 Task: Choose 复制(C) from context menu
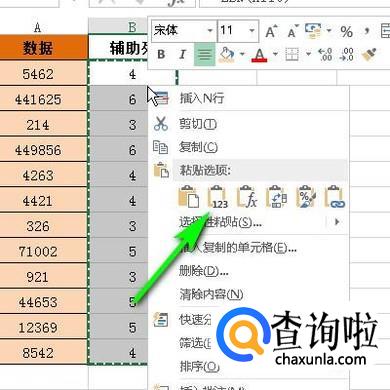click(x=198, y=147)
